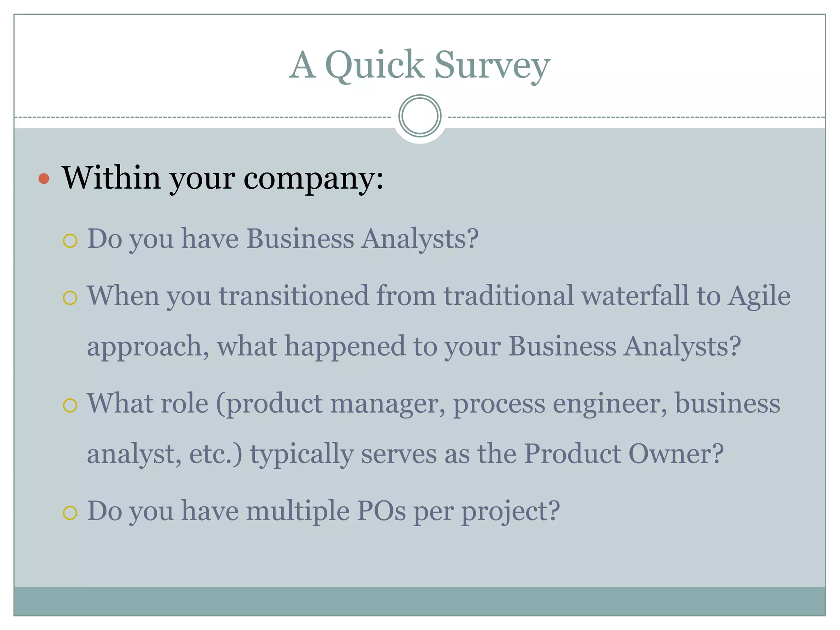Select the 'A Quick Survey' slide title

[419, 65]
